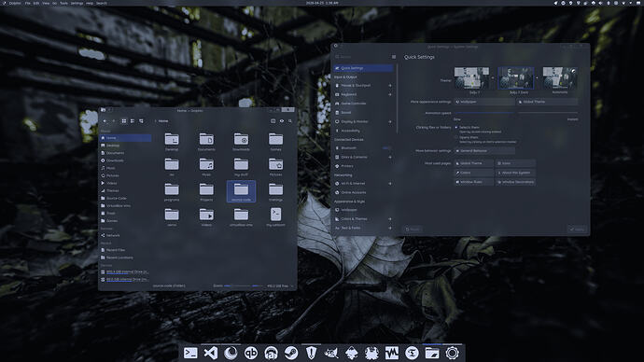
Task: Switch Dolphin to details tree view
Action: point(141,121)
